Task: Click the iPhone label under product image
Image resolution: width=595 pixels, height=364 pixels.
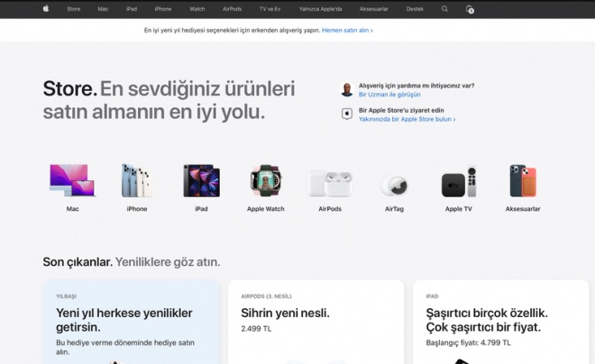Action: (137, 209)
